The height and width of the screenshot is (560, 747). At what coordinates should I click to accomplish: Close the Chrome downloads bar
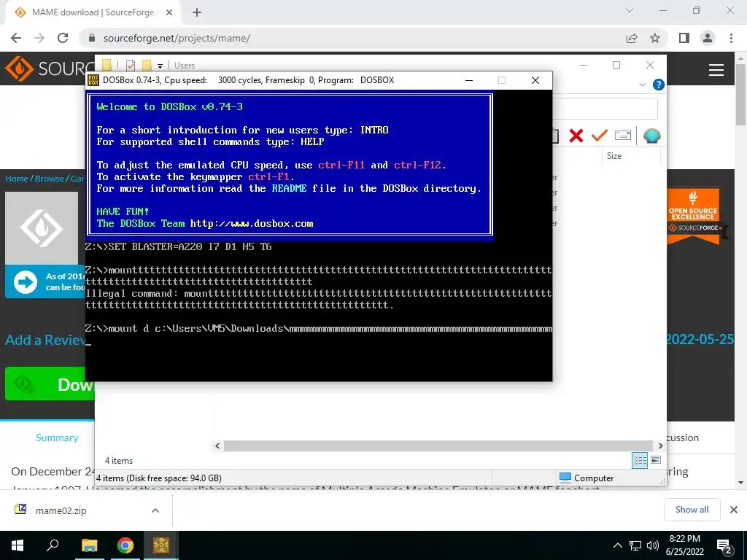[734, 510]
